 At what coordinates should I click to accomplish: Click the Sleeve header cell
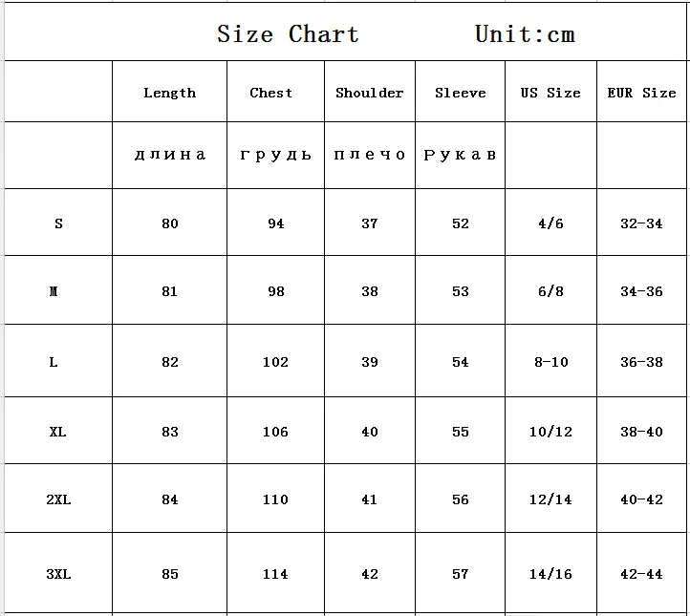click(x=461, y=92)
